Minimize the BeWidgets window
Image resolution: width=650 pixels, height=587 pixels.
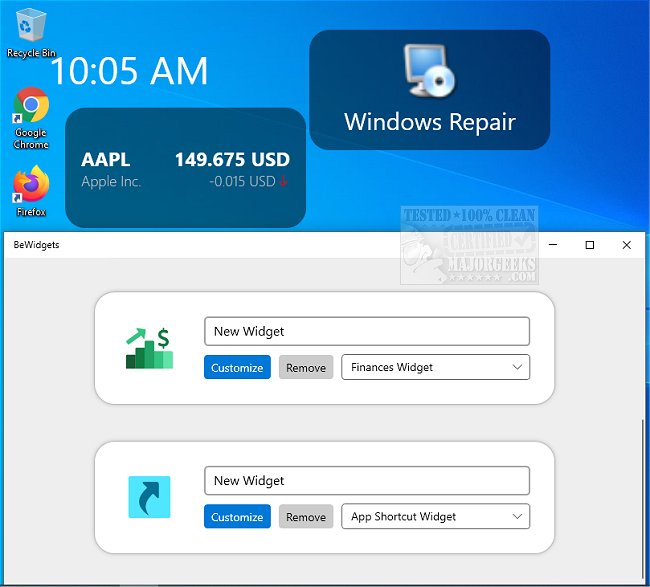pos(553,245)
